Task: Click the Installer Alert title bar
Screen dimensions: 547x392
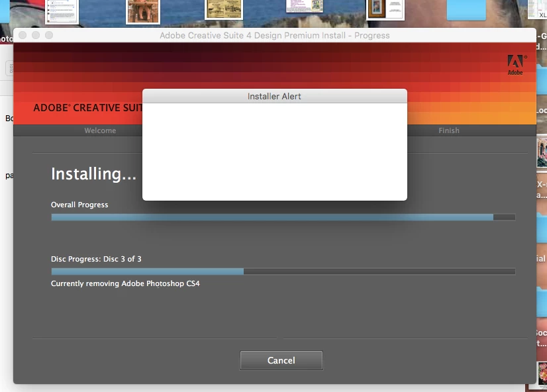Action: click(x=275, y=96)
